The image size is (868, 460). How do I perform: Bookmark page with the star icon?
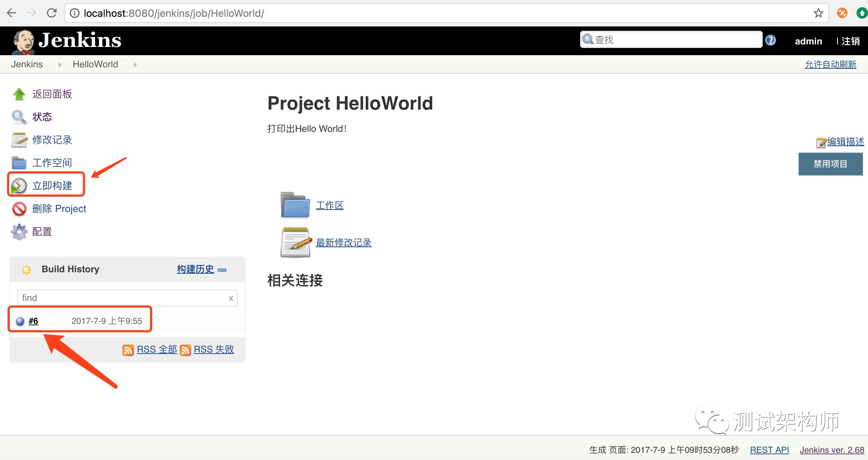(x=819, y=13)
